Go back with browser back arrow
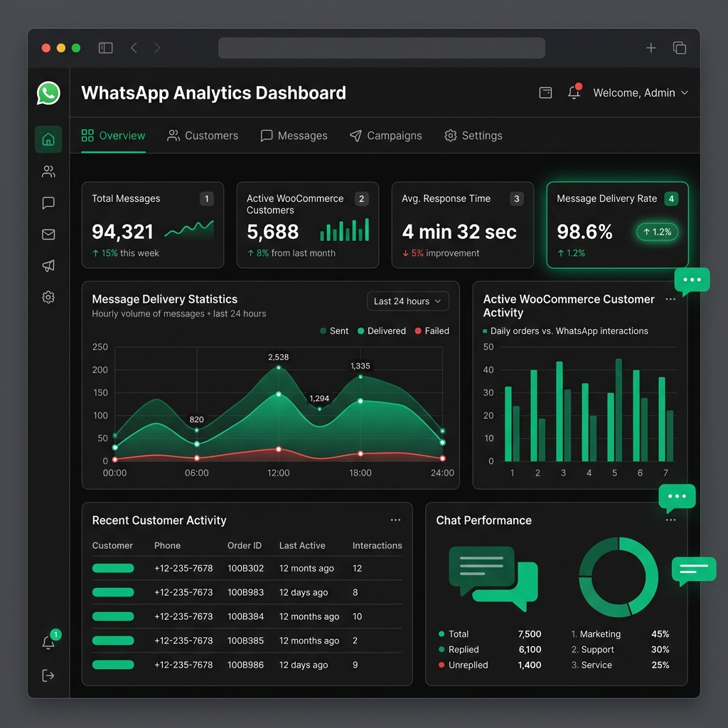The height and width of the screenshot is (728, 728). 134,48
